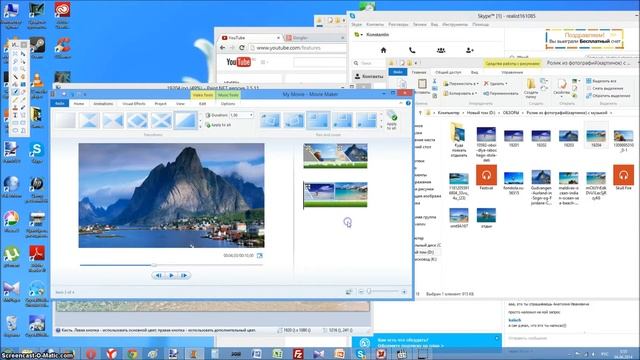Image resolution: width=640 pixels, height=360 pixels.
Task: Select the No transition thumbnail
Action: (x=65, y=120)
